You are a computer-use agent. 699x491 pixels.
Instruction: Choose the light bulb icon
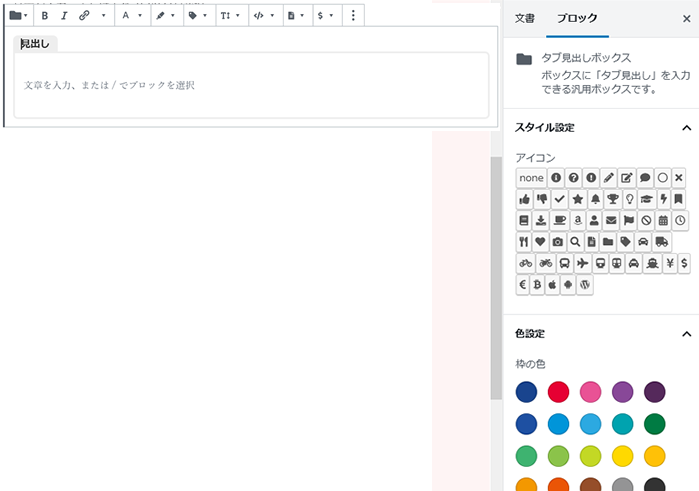629,199
